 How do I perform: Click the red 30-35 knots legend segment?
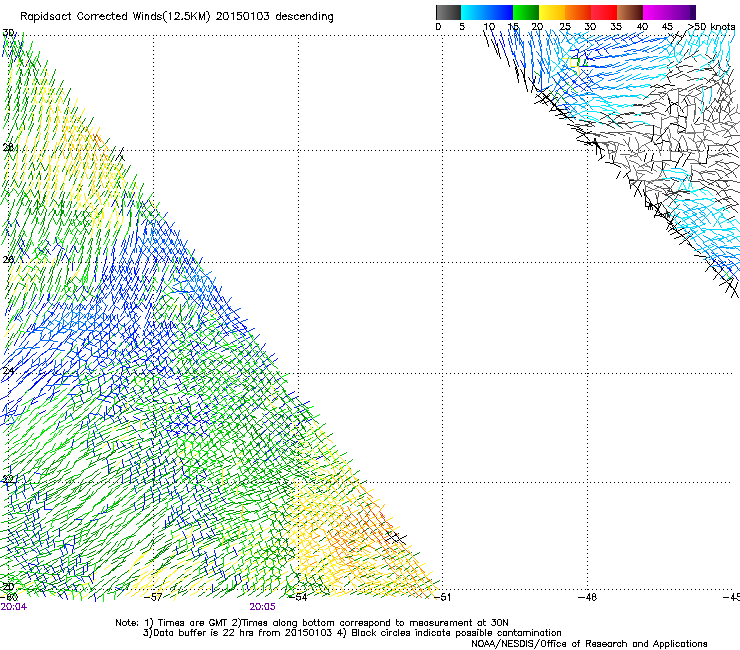click(x=604, y=12)
